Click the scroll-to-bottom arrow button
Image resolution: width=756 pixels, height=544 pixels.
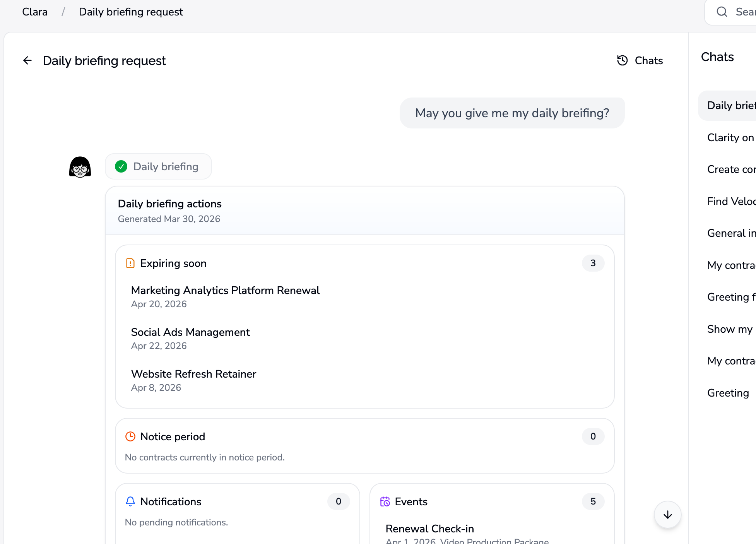[x=667, y=515]
